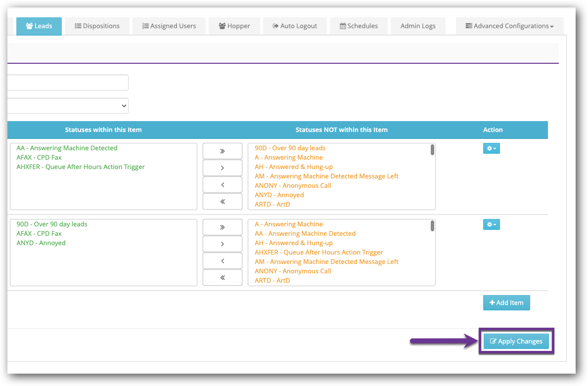Open gear action dropdown for first item
The height and width of the screenshot is (386, 588).
tap(491, 148)
